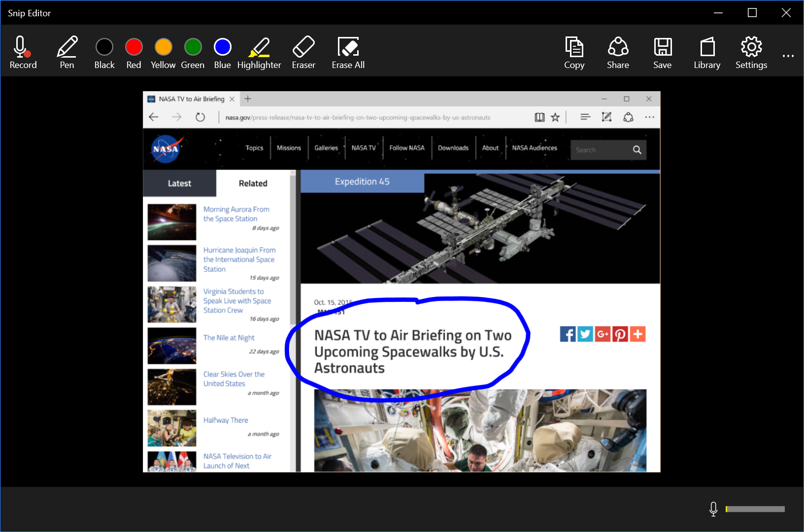Select the Pen tool

67,52
